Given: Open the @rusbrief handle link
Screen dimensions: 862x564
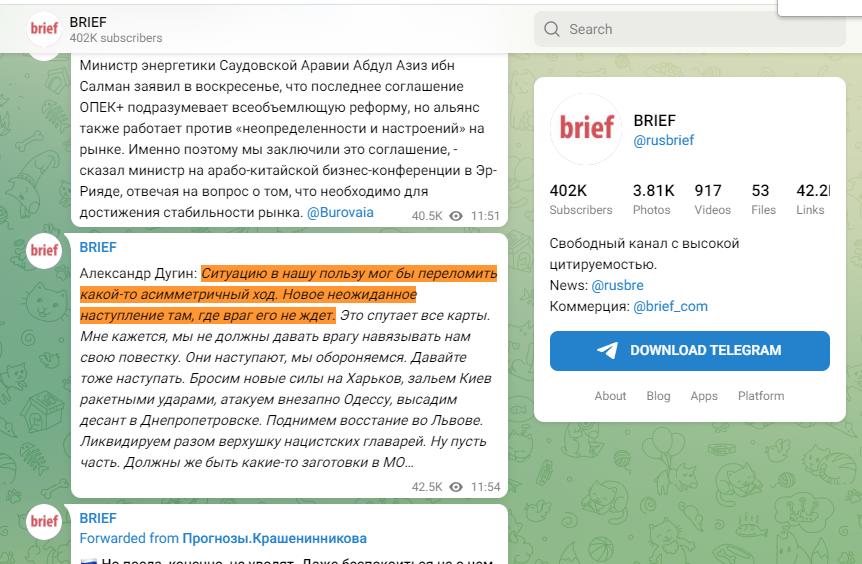Looking at the screenshot, I should click(664, 140).
